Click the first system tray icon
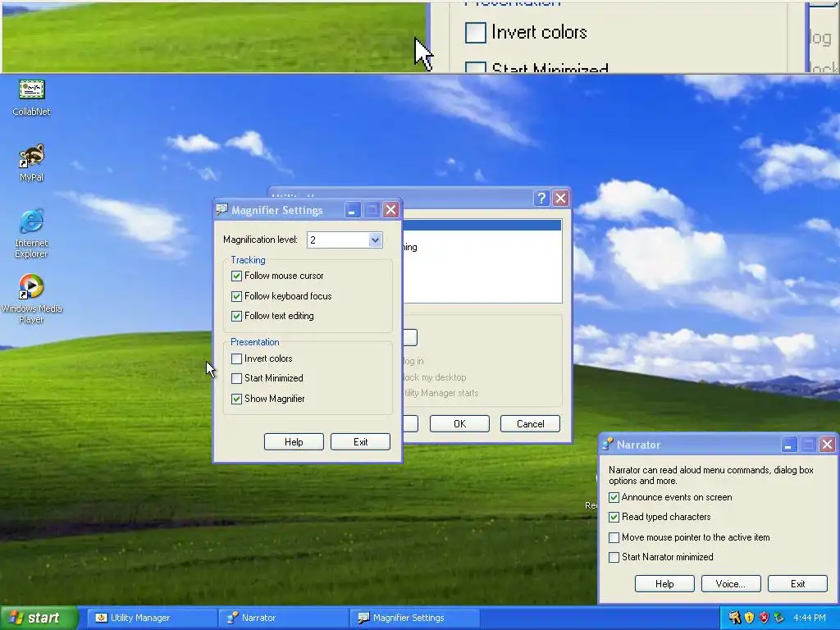The width and height of the screenshot is (840, 630). point(734,618)
